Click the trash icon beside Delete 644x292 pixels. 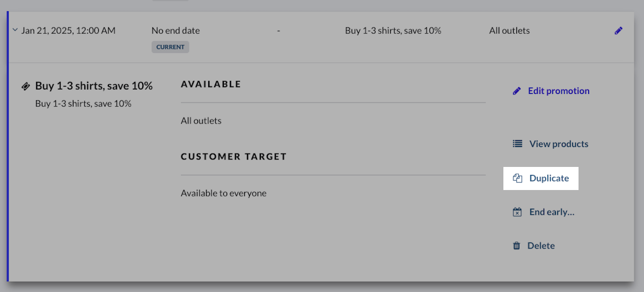click(x=517, y=246)
